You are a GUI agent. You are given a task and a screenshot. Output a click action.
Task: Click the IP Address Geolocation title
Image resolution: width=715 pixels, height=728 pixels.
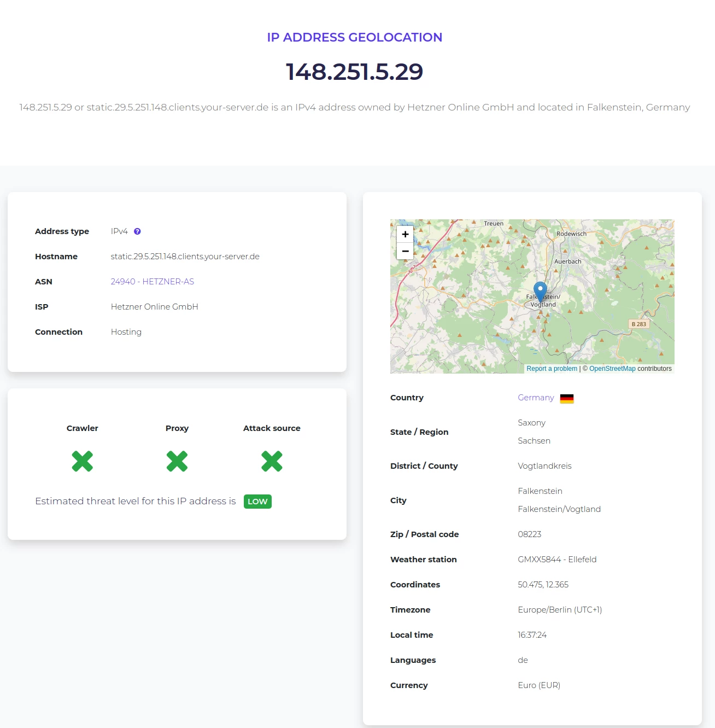coord(354,37)
